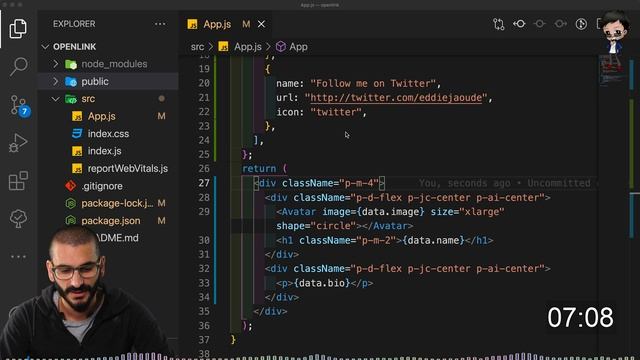The width and height of the screenshot is (640, 360).
Task: Click line number 32 in the gutter
Action: [204, 269]
